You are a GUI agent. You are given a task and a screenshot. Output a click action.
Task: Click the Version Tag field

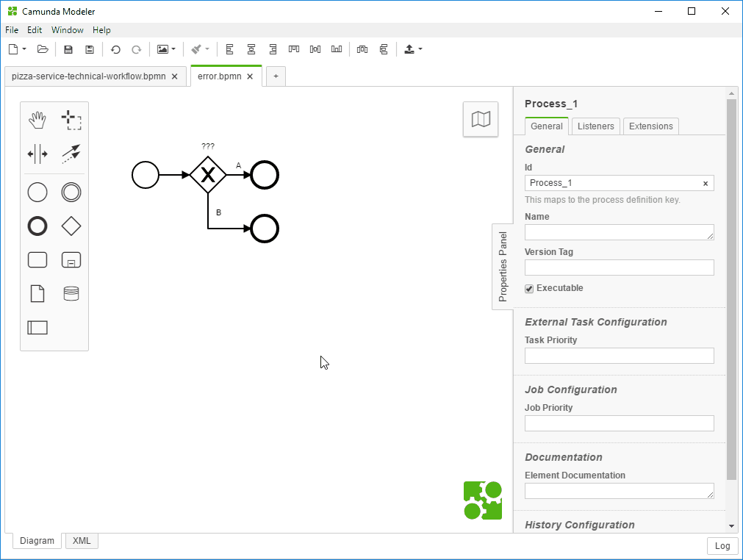619,268
